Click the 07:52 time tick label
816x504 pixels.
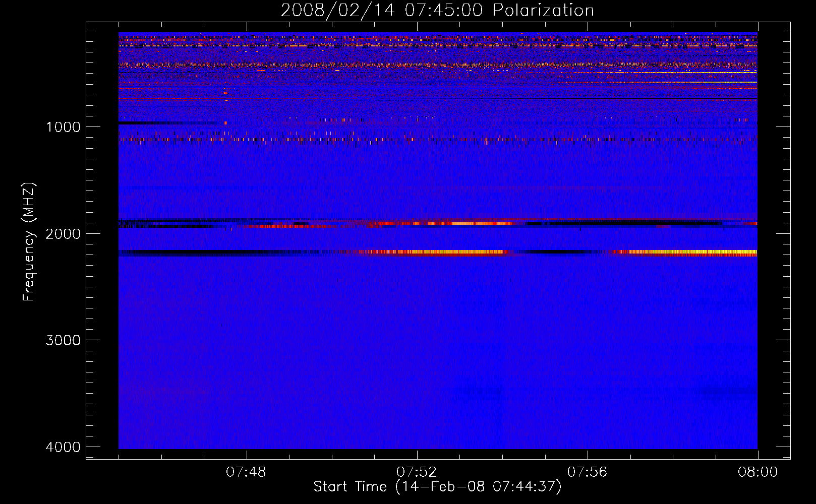click(417, 472)
